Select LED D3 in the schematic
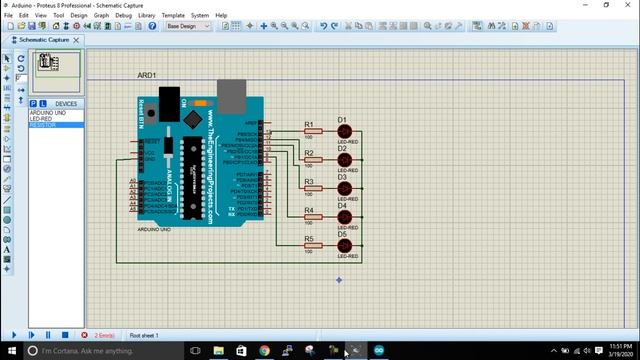The width and height of the screenshot is (640, 360). [344, 189]
